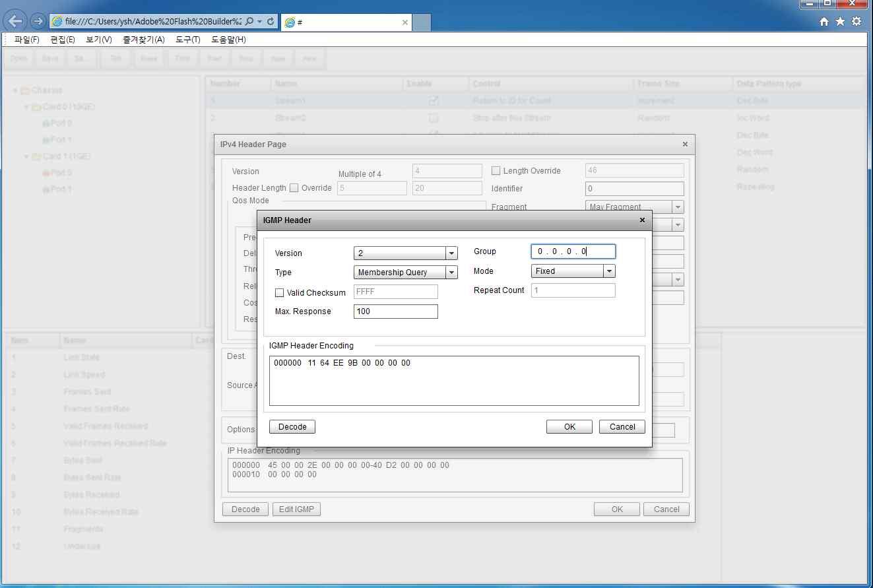Click the browser Forward arrow
873x588 pixels.
(x=38, y=22)
